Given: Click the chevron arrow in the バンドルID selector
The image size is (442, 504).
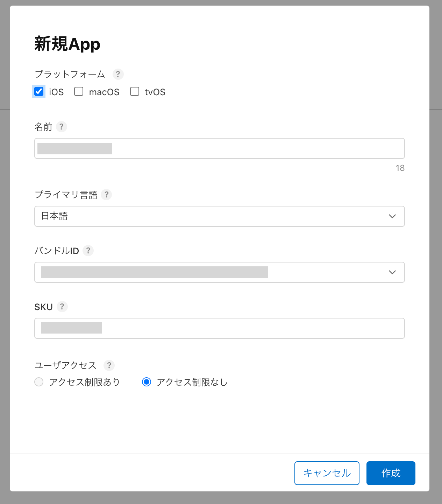Looking at the screenshot, I should pyautogui.click(x=392, y=272).
